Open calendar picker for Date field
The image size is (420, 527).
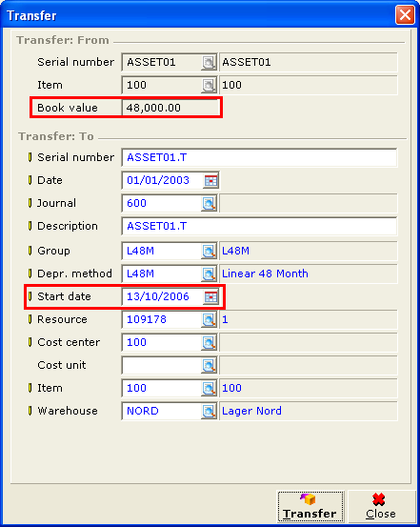click(x=210, y=181)
